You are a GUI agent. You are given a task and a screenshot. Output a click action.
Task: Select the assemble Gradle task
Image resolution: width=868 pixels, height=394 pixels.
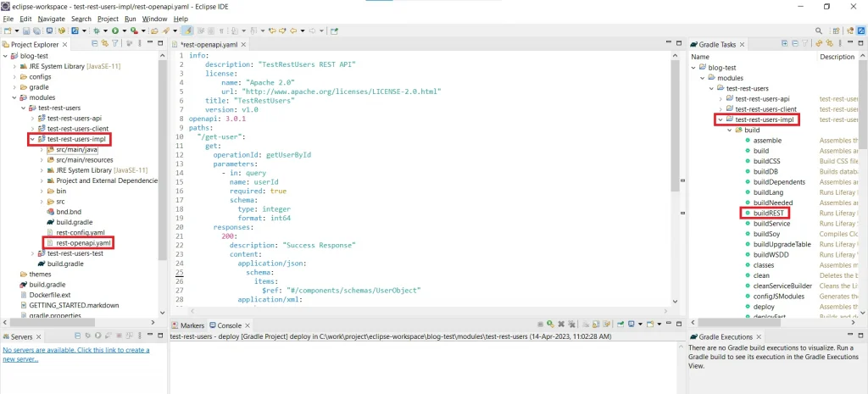point(767,141)
